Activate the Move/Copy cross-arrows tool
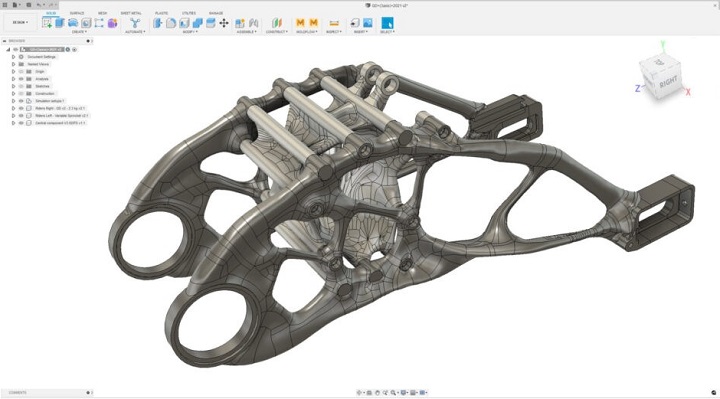This screenshot has width=720, height=399. pos(224,22)
